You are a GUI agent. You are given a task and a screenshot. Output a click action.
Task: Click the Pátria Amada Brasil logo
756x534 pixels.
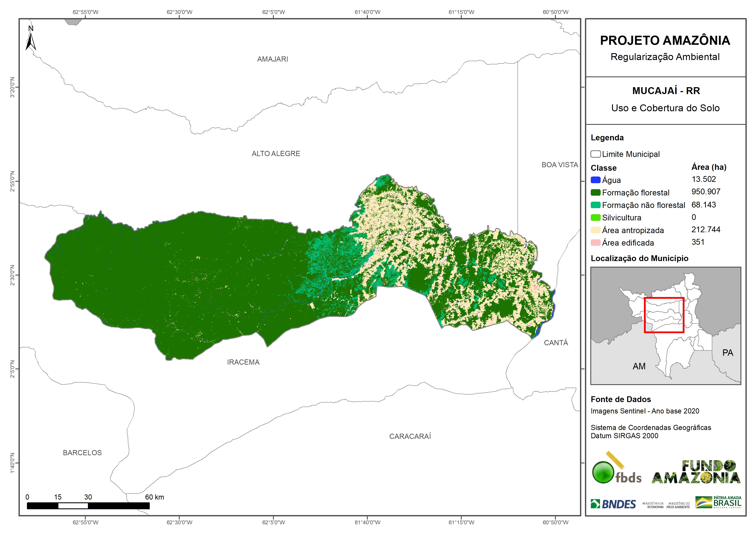[719, 502]
